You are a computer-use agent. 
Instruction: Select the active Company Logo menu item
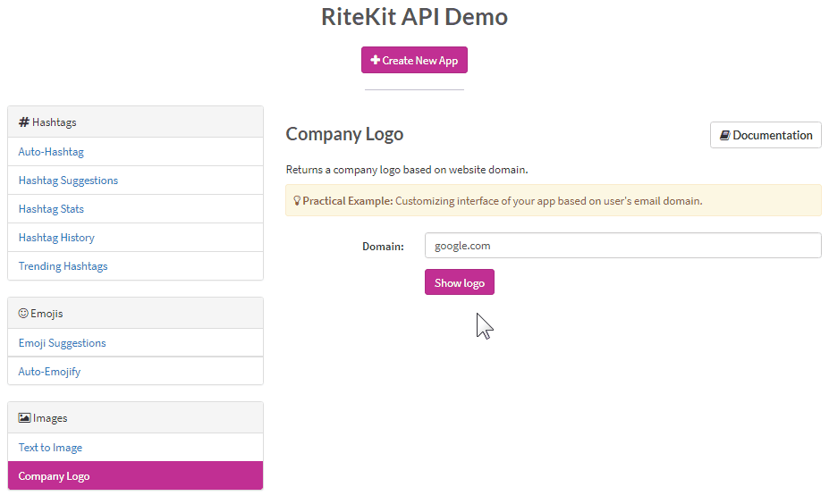(x=135, y=475)
